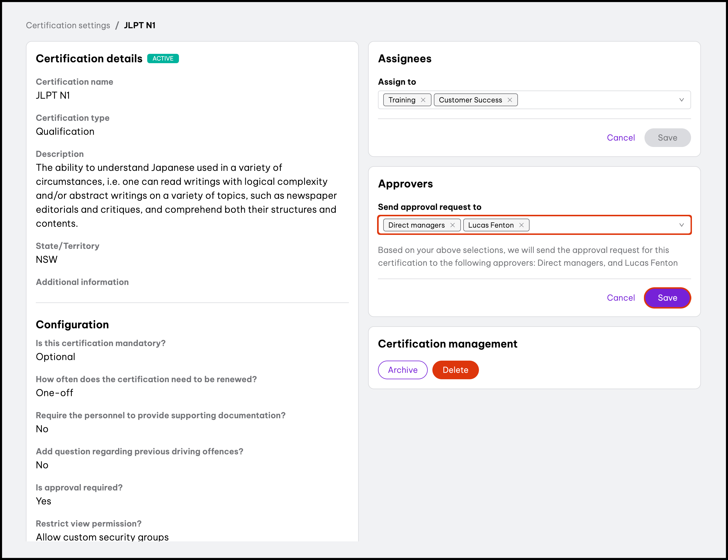Click the Assignees section heading
This screenshot has width=728, height=560.
[x=404, y=59]
